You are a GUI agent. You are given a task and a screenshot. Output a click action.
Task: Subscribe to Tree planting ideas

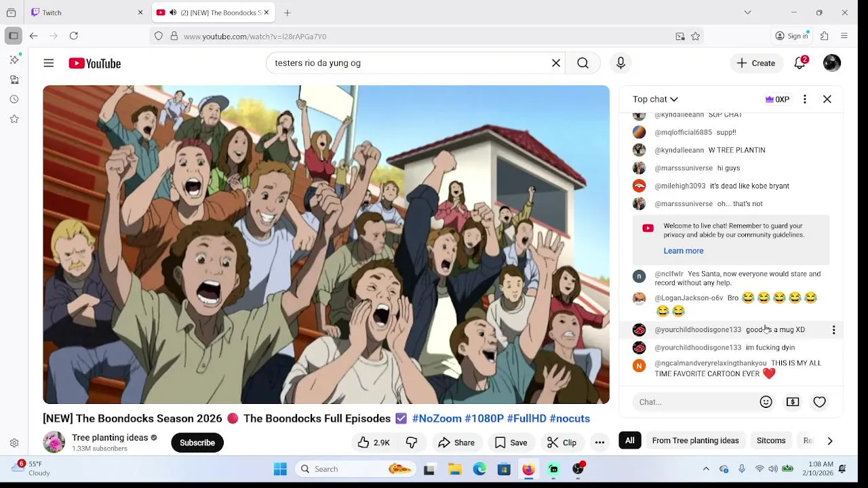[x=197, y=443]
